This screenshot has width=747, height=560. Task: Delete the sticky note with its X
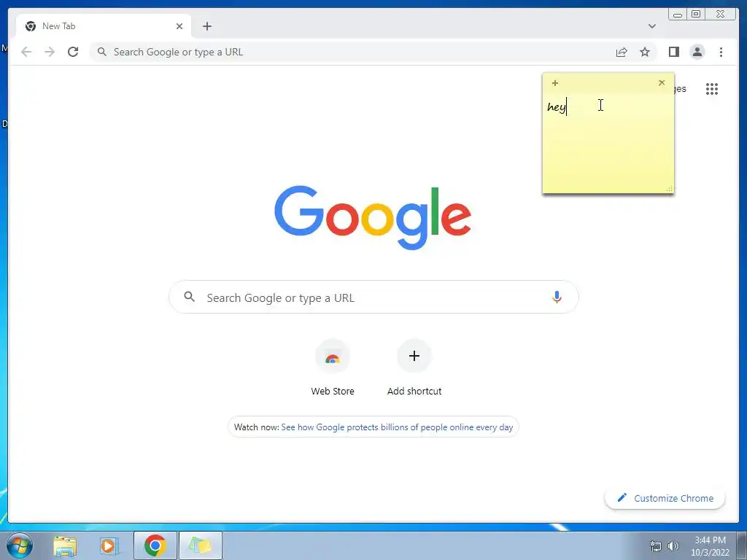click(661, 82)
